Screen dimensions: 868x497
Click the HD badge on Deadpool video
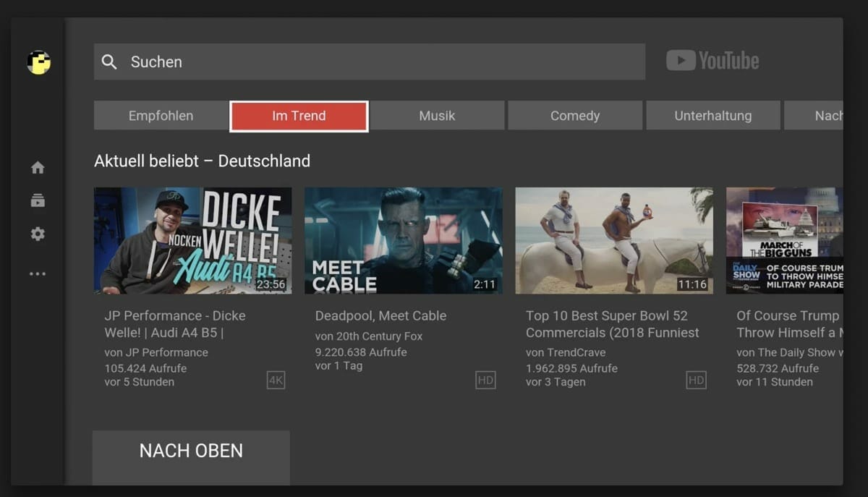tap(486, 380)
